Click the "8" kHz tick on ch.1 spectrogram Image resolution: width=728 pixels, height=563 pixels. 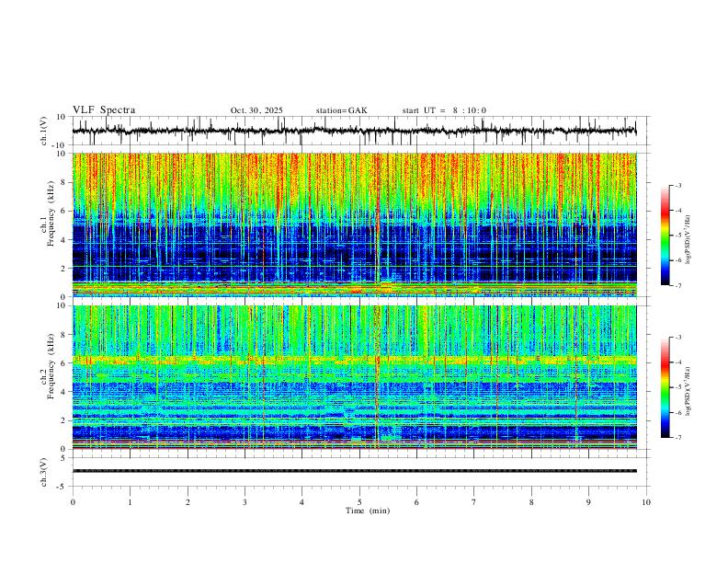coord(63,182)
